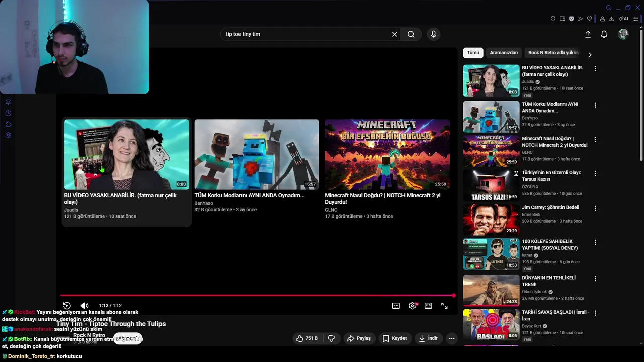Show more filter chips with arrow
The width and height of the screenshot is (644, 362).
tap(590, 54)
